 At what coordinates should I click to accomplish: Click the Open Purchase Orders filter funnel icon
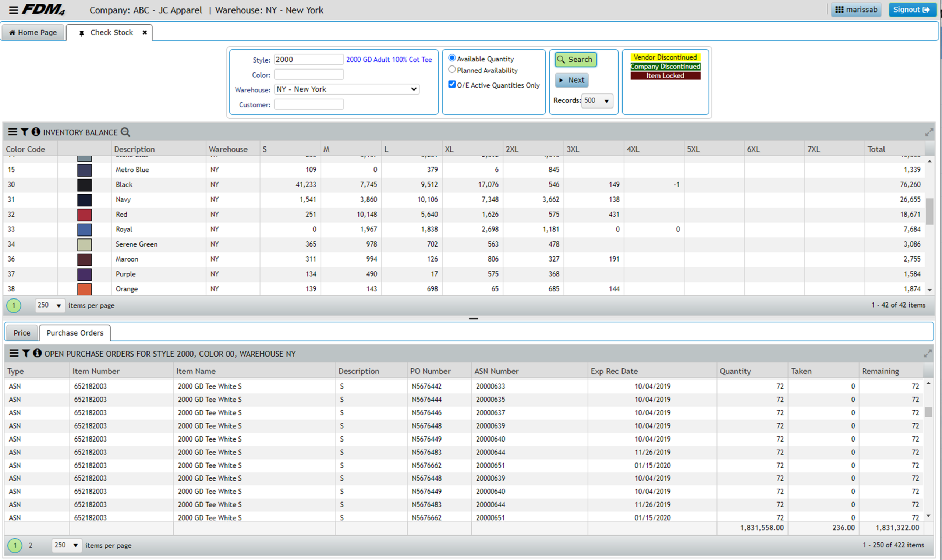[26, 353]
